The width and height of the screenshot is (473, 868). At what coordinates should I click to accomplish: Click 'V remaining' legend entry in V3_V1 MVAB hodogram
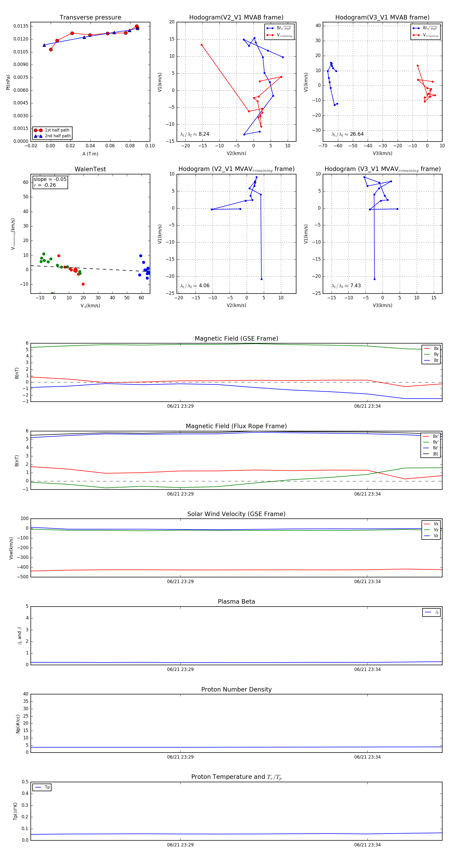(x=425, y=35)
